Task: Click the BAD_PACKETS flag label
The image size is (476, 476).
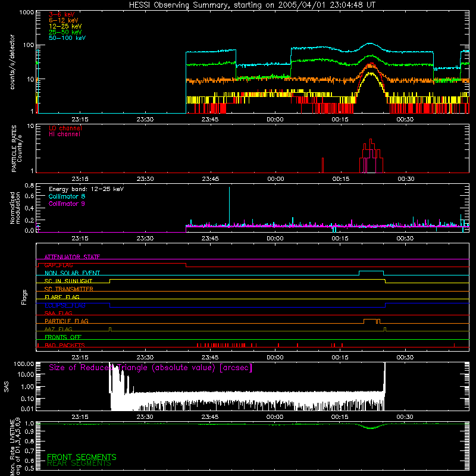Action: click(x=65, y=345)
